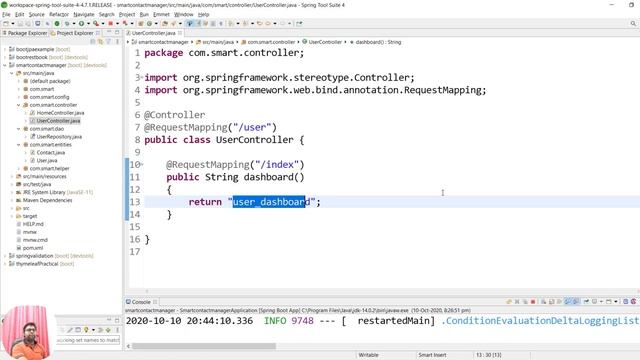
Task: Click the working set names filter field
Action: 88,340
